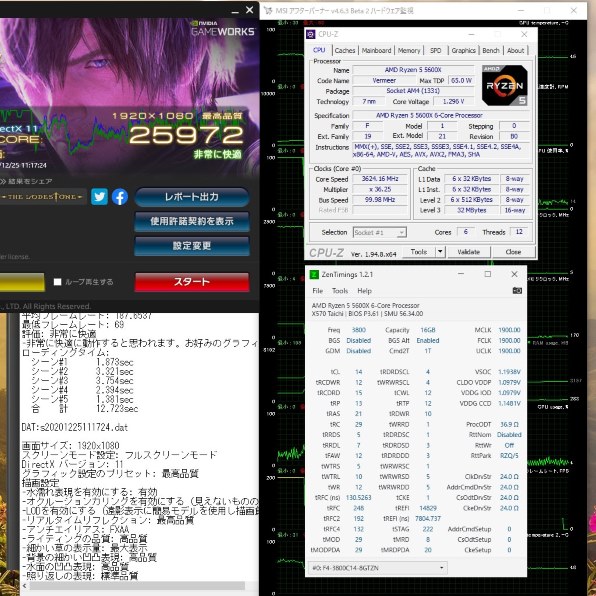Click the Close button in CPU-Z

[513, 252]
